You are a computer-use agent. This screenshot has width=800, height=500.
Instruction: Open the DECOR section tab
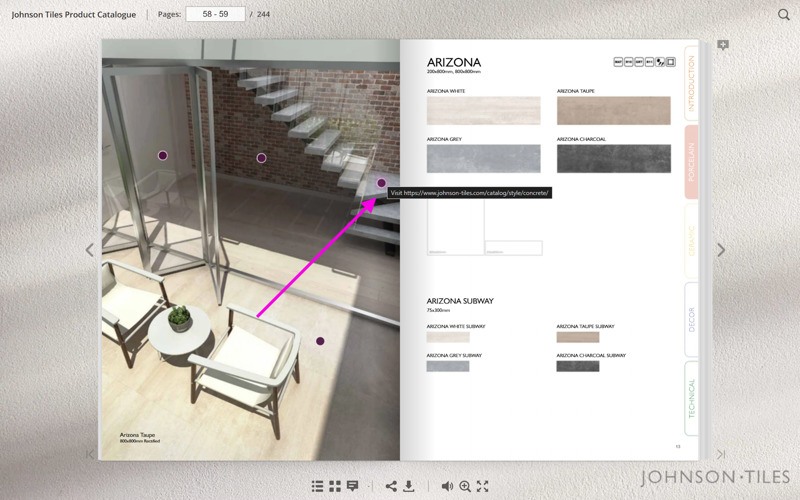click(x=691, y=319)
